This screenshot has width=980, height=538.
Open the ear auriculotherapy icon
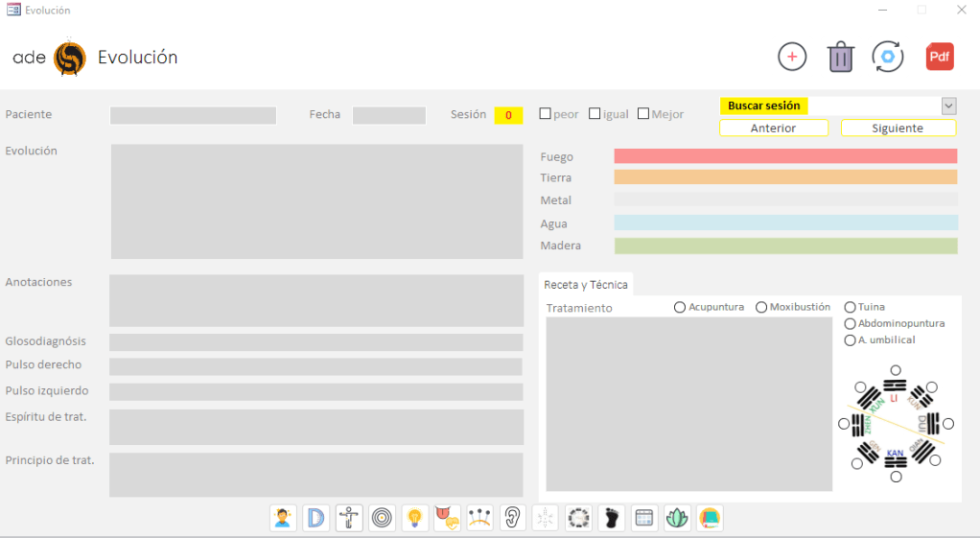(x=512, y=518)
